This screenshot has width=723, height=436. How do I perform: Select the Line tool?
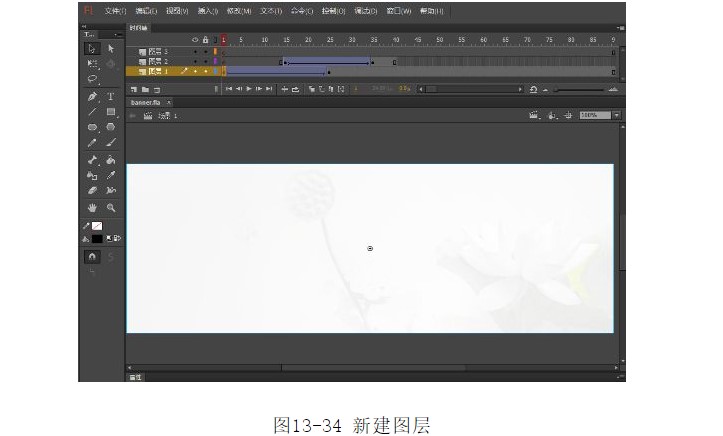(92, 112)
